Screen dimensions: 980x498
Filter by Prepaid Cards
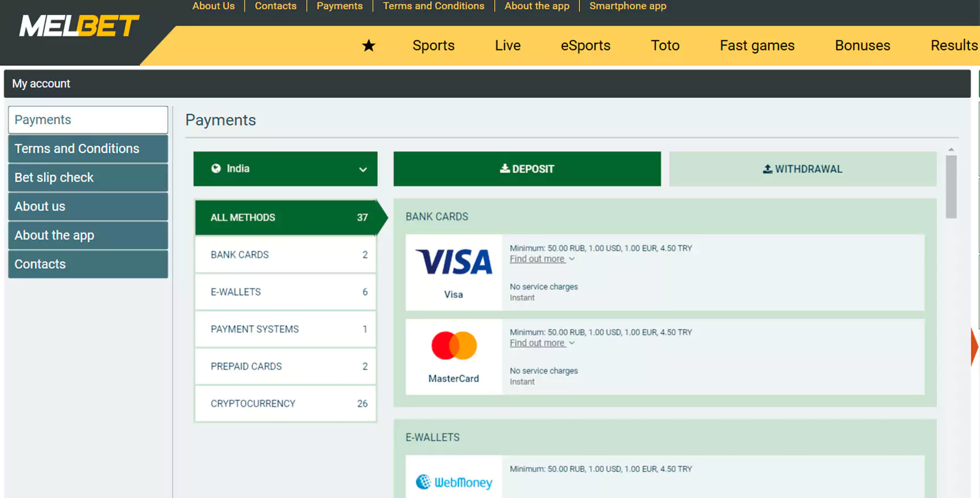coord(285,366)
